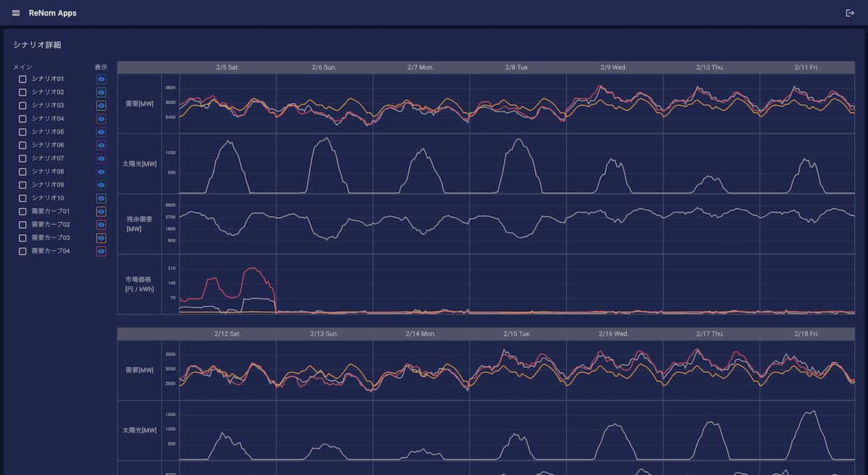
Task: Click the 2/18 Fri. column header
Action: coord(806,334)
